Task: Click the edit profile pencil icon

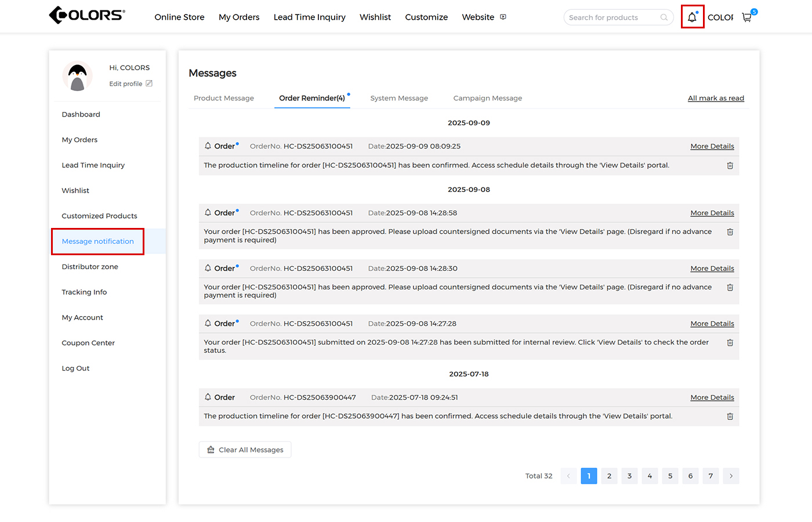Action: click(149, 84)
